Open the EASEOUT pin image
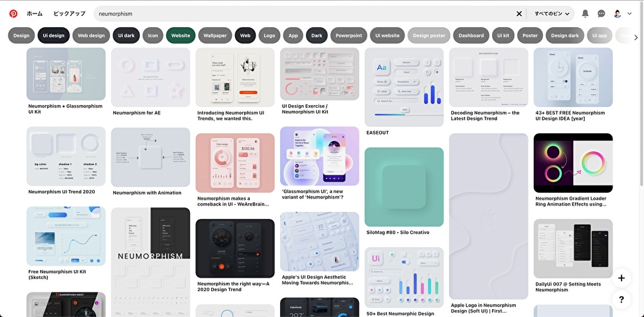Screen dimensions: 644x317 tap(404, 87)
